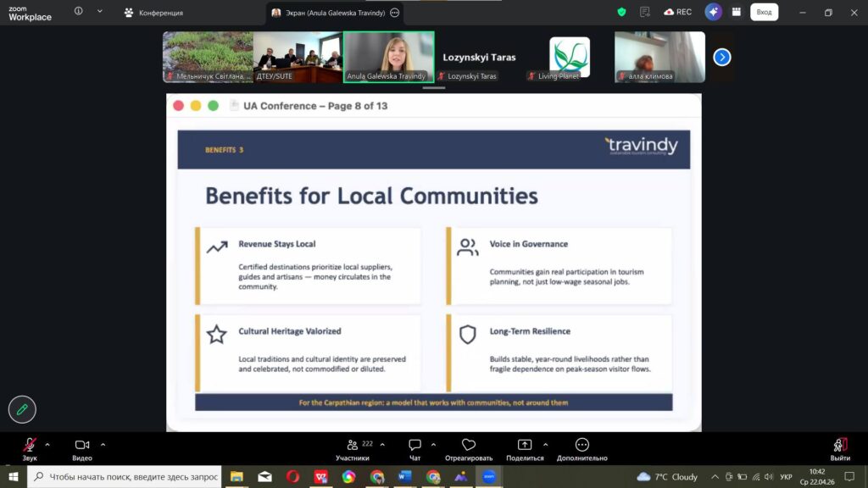Open the AI Companion sparkle icon
The height and width of the screenshot is (488, 868).
pos(713,12)
